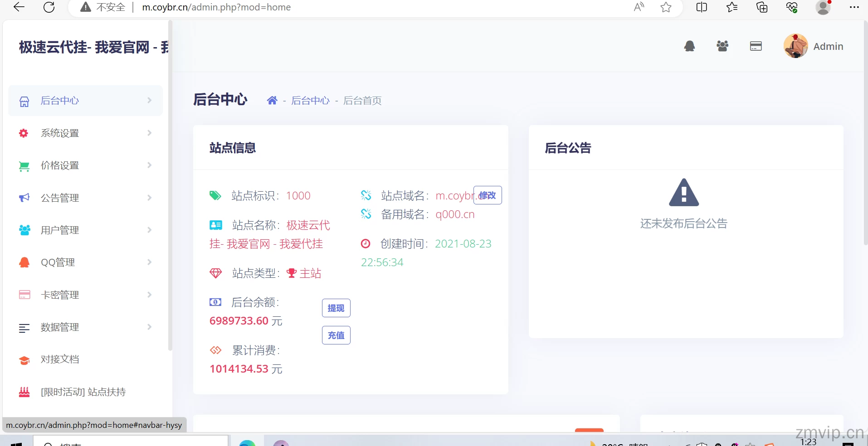Image resolution: width=868 pixels, height=446 pixels.
Task: Click the ID card icon by 站点名称
Action: click(x=216, y=225)
